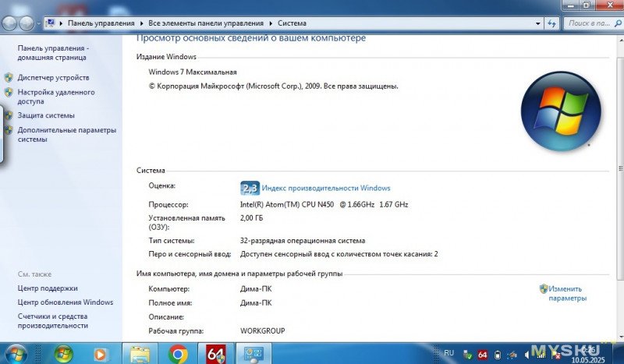
Task: Select the 2,00 ГБ installed memory value
Action: 251,218
